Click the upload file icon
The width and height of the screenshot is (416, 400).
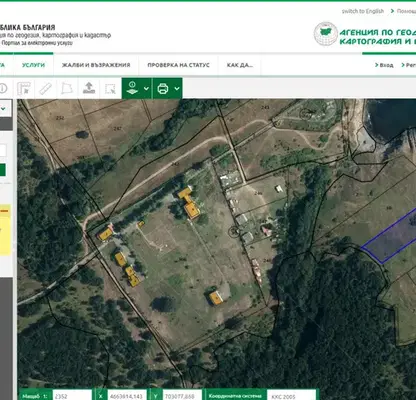click(89, 88)
